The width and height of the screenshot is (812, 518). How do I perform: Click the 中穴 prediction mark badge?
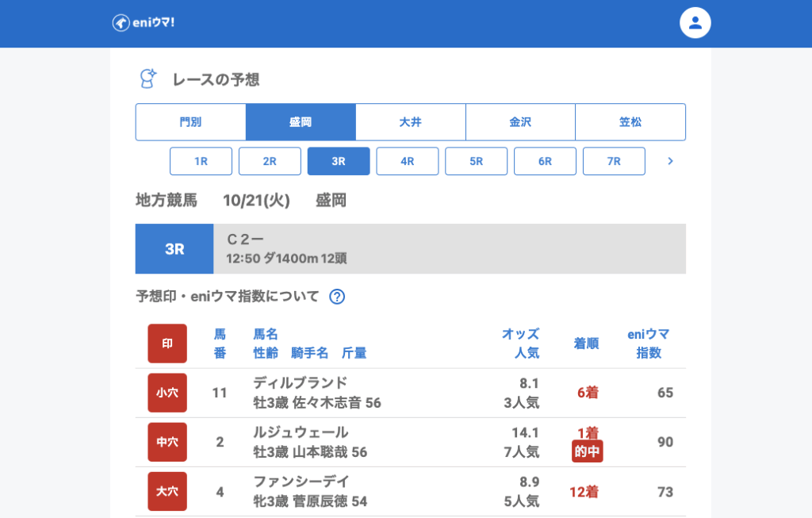pyautogui.click(x=167, y=442)
